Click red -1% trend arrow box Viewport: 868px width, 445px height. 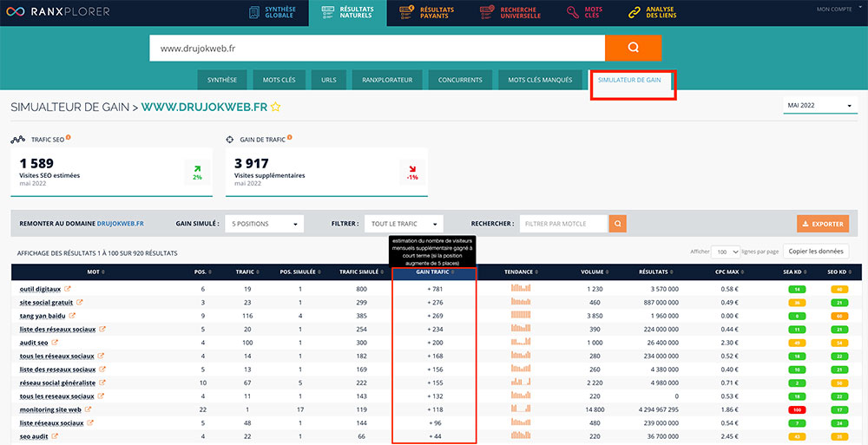[412, 172]
